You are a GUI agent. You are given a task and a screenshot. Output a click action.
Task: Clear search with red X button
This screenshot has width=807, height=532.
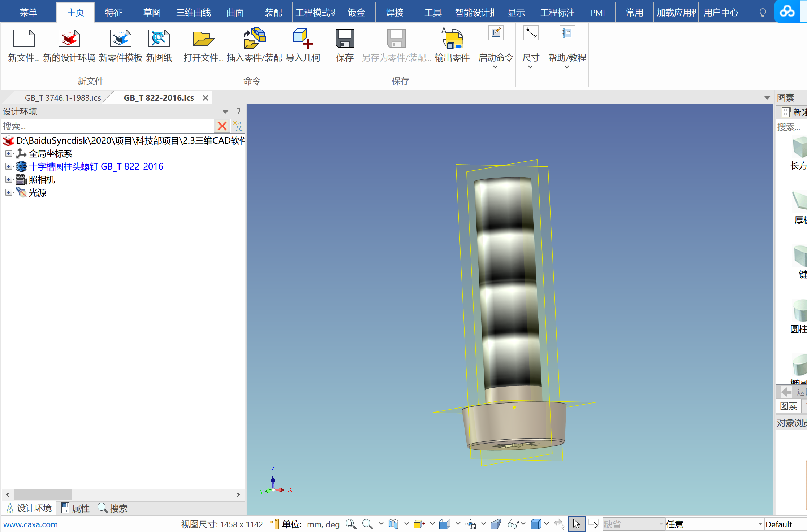(222, 126)
